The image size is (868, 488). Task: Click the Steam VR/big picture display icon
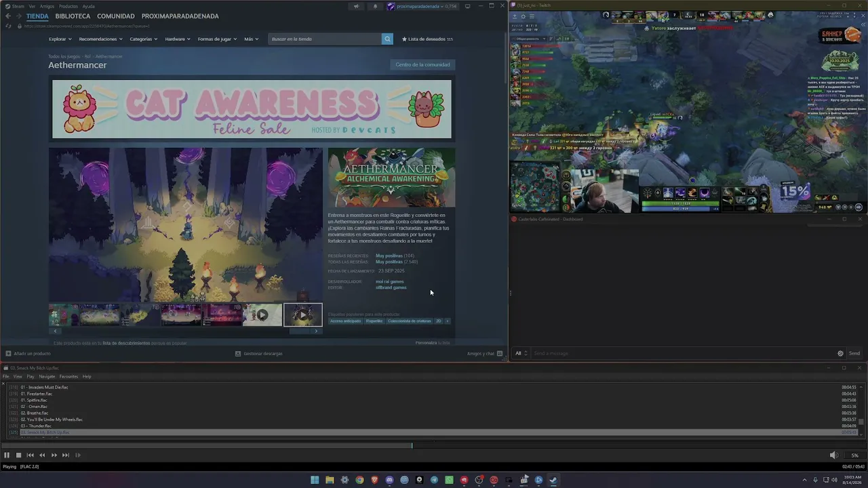(467, 6)
